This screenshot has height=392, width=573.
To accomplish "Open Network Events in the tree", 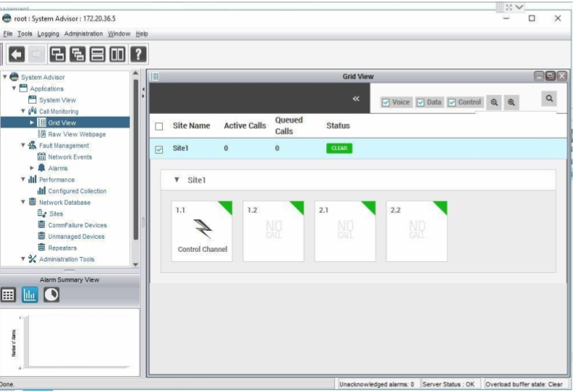I will [70, 157].
